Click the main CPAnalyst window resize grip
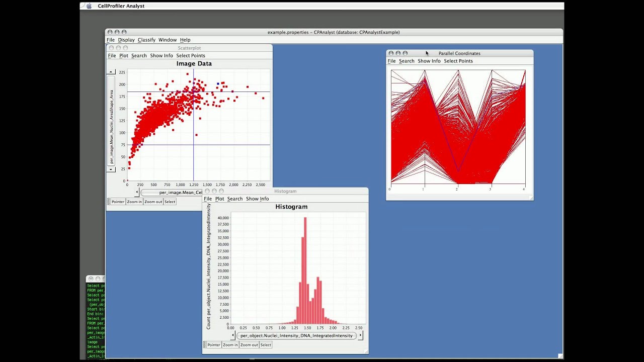Image resolution: width=644 pixels, height=362 pixels. pos(559,356)
